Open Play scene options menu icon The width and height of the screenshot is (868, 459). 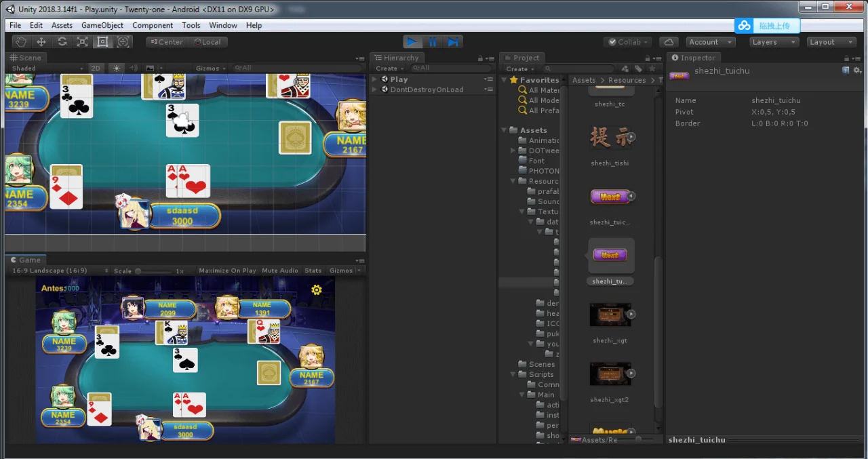488,79
